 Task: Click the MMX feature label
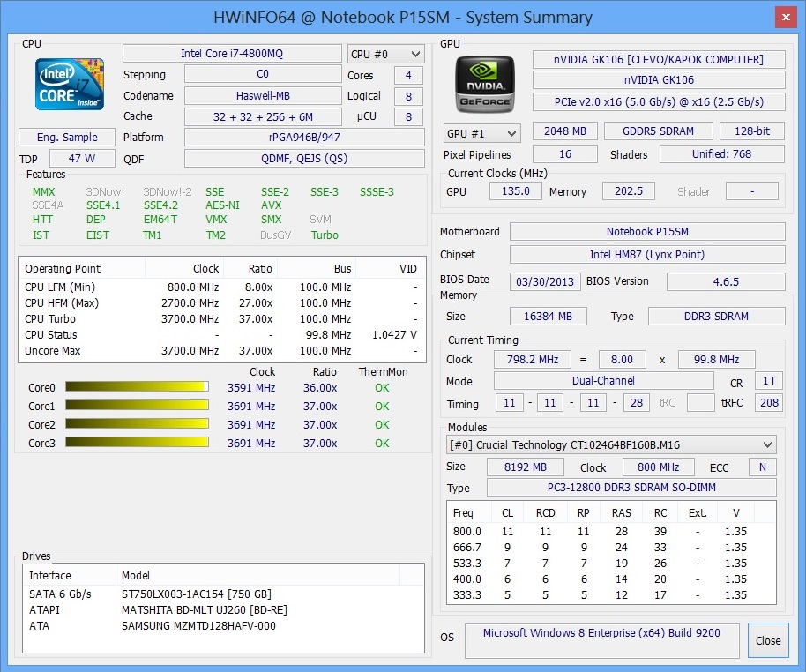(44, 191)
